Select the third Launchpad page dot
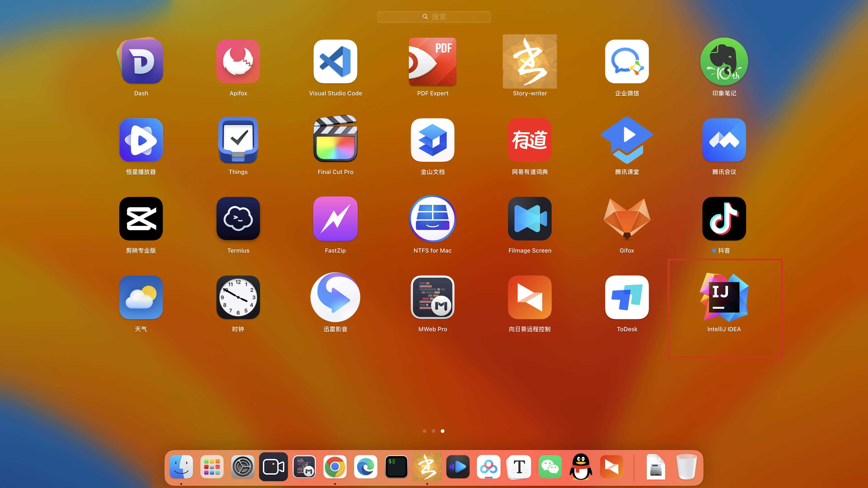The height and width of the screenshot is (488, 868). click(x=443, y=431)
